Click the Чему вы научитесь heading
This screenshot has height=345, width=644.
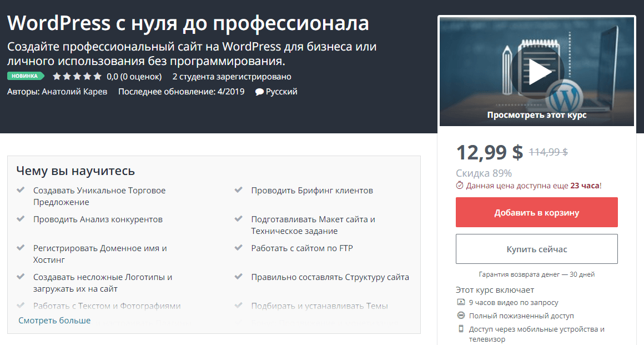pos(76,171)
